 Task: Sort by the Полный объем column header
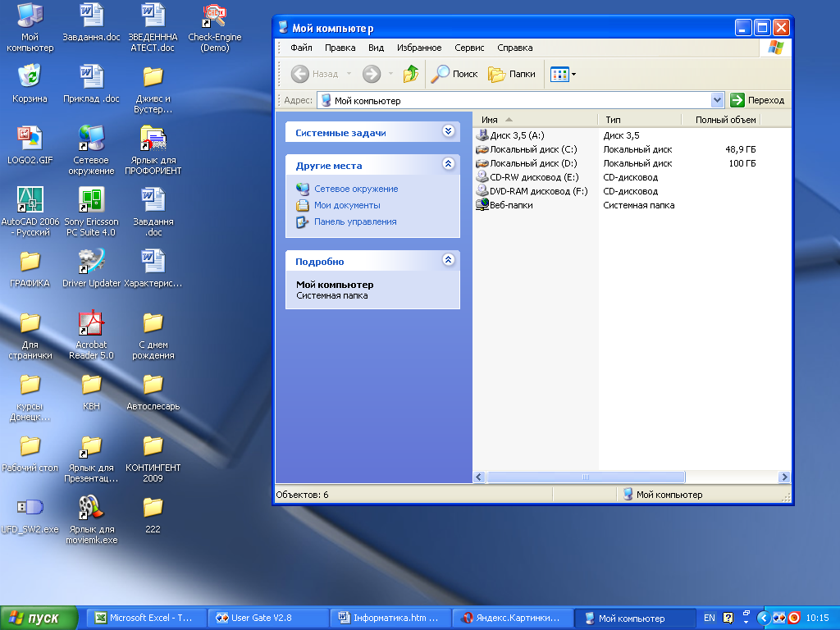coord(720,120)
